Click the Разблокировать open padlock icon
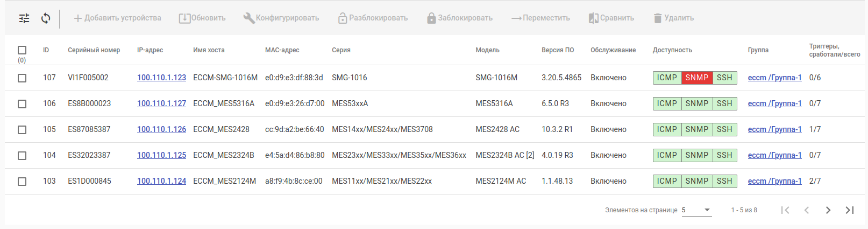Viewport: 868px width, 229px height. tap(342, 18)
